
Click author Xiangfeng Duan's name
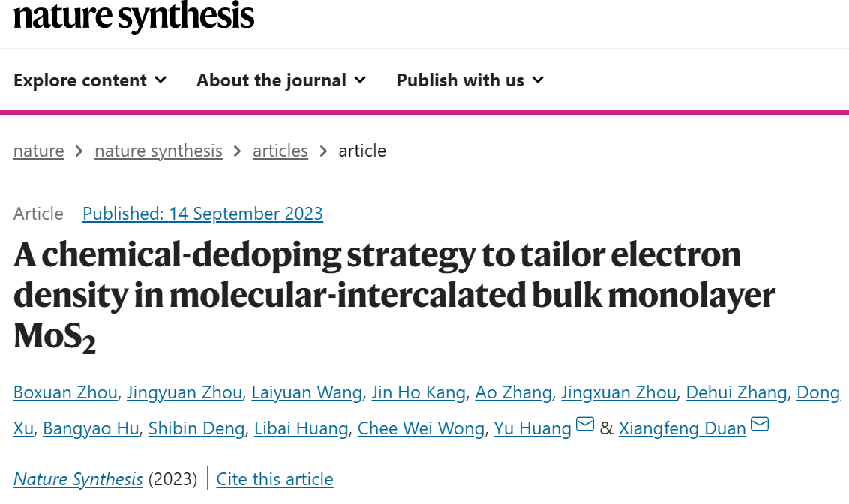click(x=682, y=428)
